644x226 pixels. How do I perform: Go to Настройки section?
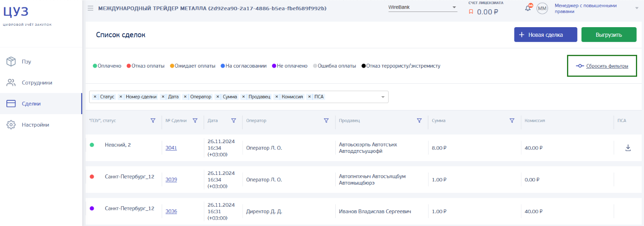tap(41, 125)
